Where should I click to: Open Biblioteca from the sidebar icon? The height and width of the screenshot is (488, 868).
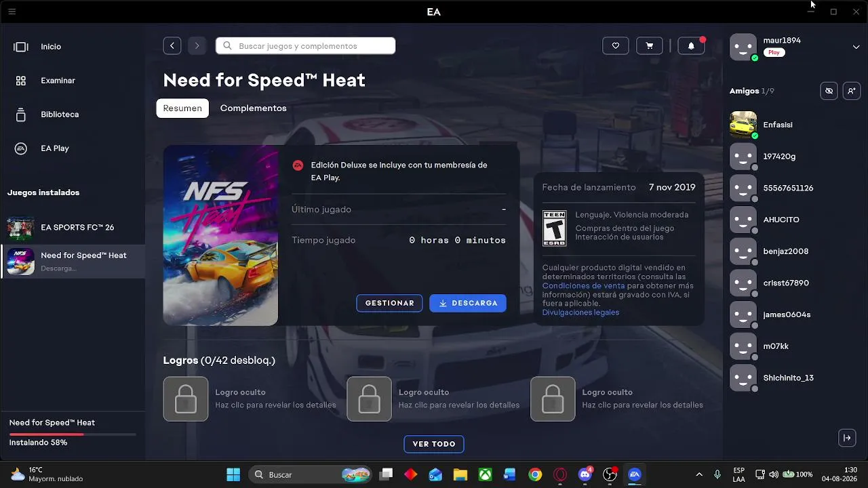click(21, 115)
